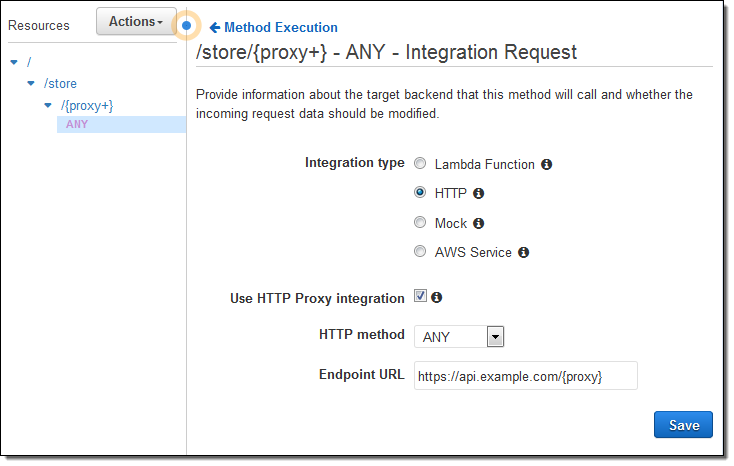Image resolution: width=734 pixels, height=466 pixels.
Task: Click the back arrow before Method Execution
Action: [214, 28]
